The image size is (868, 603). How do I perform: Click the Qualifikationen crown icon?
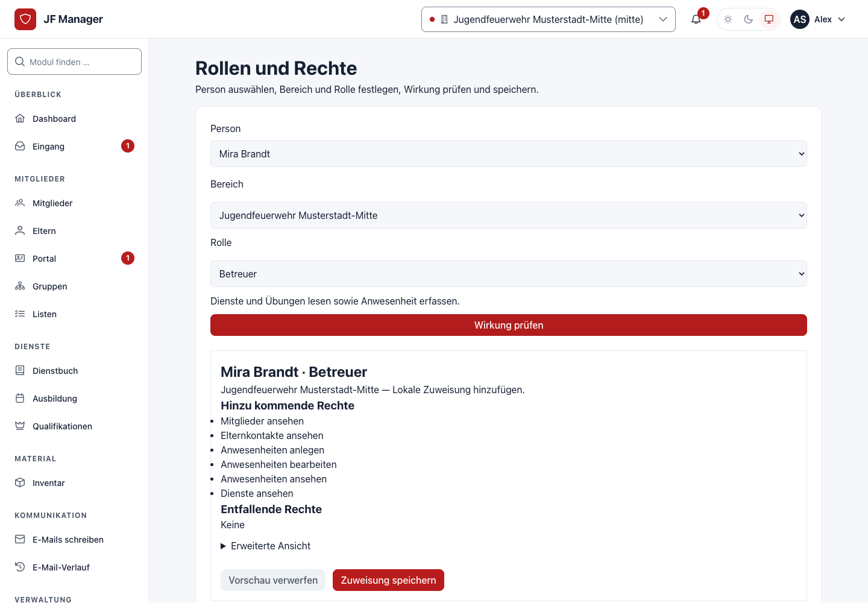point(20,426)
